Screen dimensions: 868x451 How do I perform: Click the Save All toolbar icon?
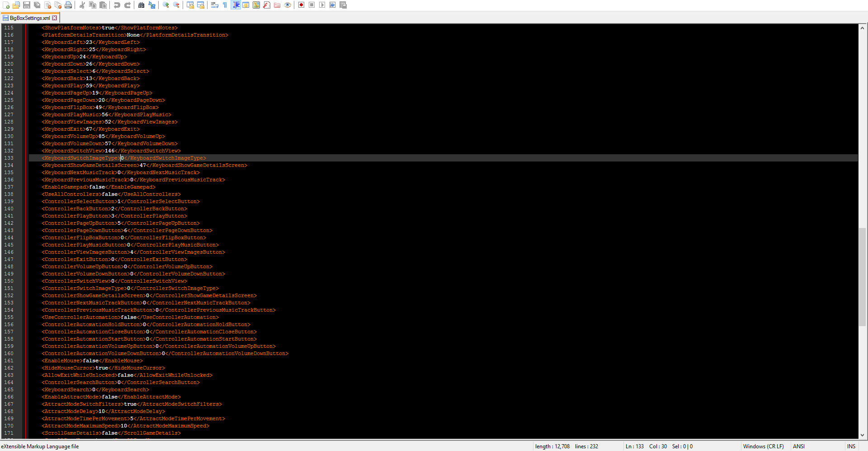click(x=37, y=5)
